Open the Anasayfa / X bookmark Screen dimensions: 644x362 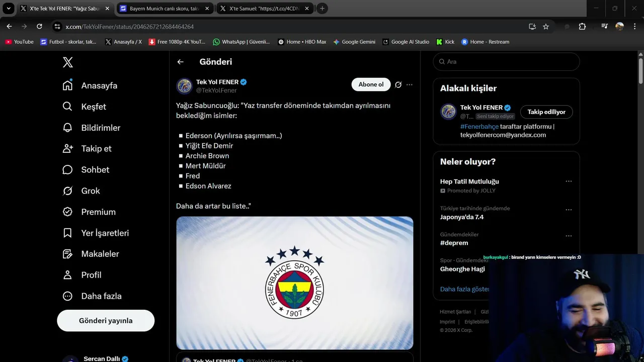[123, 42]
